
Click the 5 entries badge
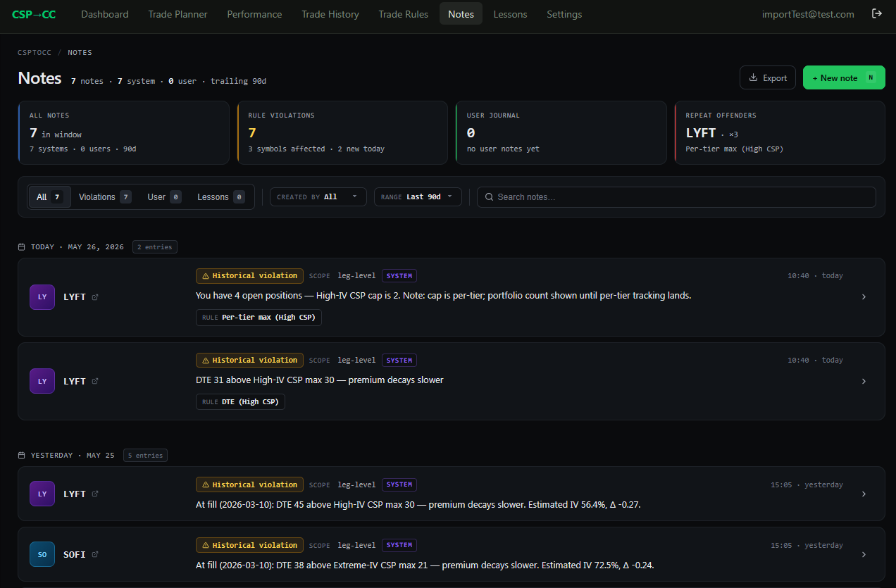coord(145,456)
